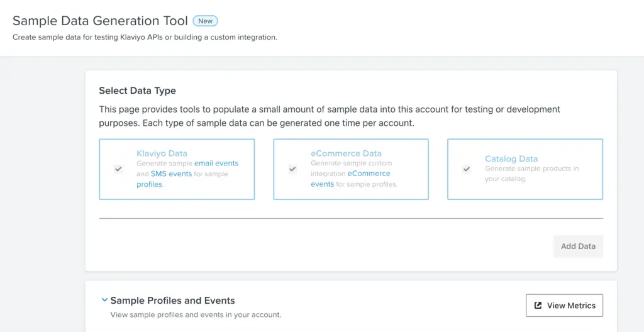Click the Sample Profiles and Events heading
The width and height of the screenshot is (644, 332).
click(172, 301)
